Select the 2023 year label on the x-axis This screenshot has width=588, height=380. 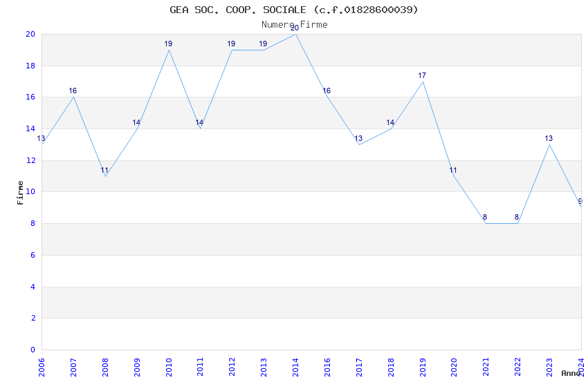coord(549,368)
